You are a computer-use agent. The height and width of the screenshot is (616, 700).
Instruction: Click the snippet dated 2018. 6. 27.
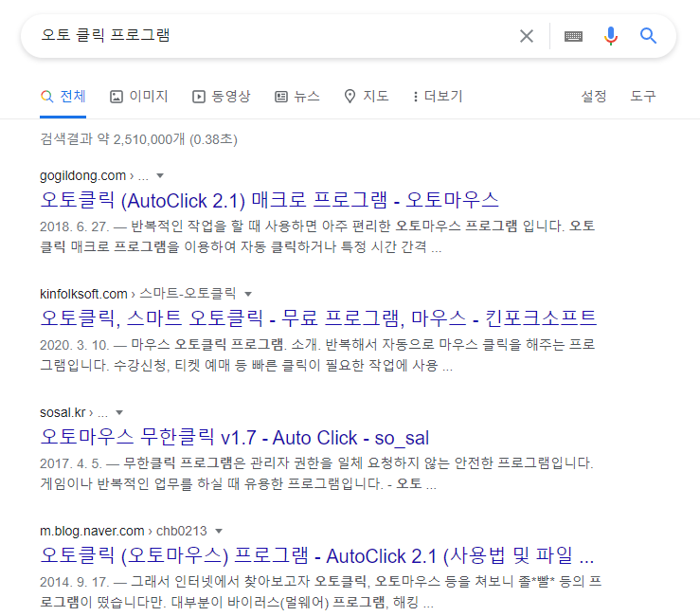317,236
